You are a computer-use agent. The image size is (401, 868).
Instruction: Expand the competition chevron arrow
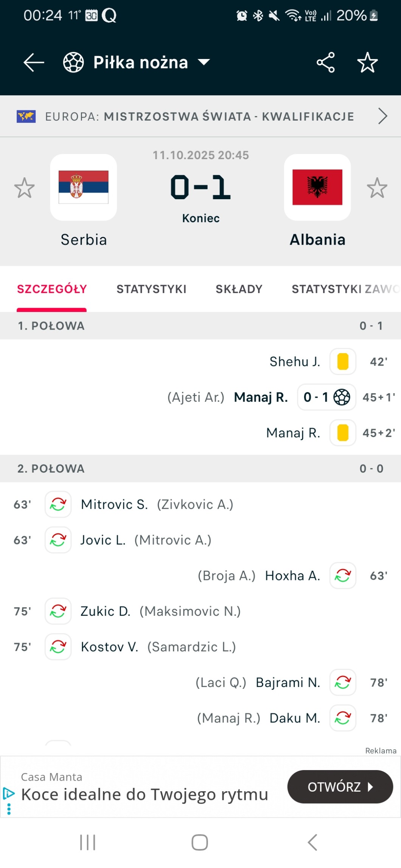point(382,116)
